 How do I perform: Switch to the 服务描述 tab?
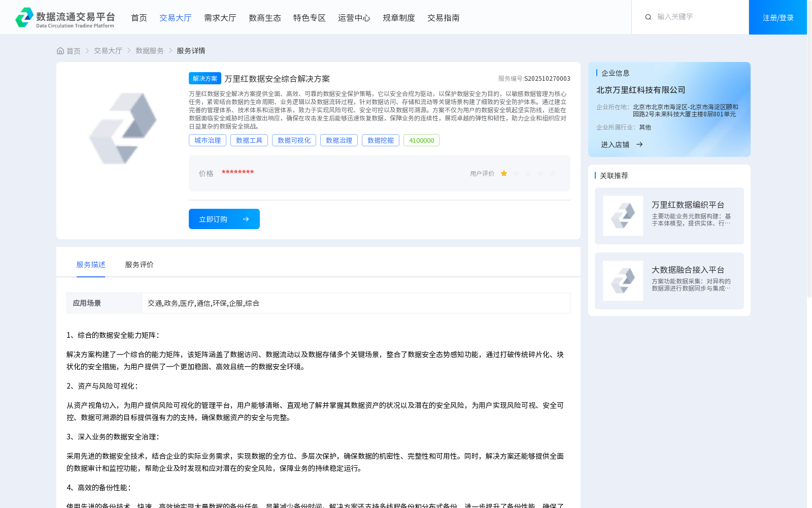pyautogui.click(x=91, y=265)
